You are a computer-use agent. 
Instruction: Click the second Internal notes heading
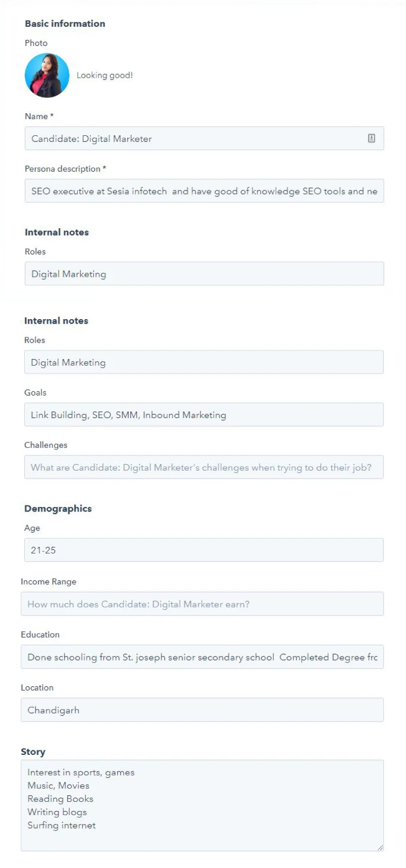(x=56, y=320)
